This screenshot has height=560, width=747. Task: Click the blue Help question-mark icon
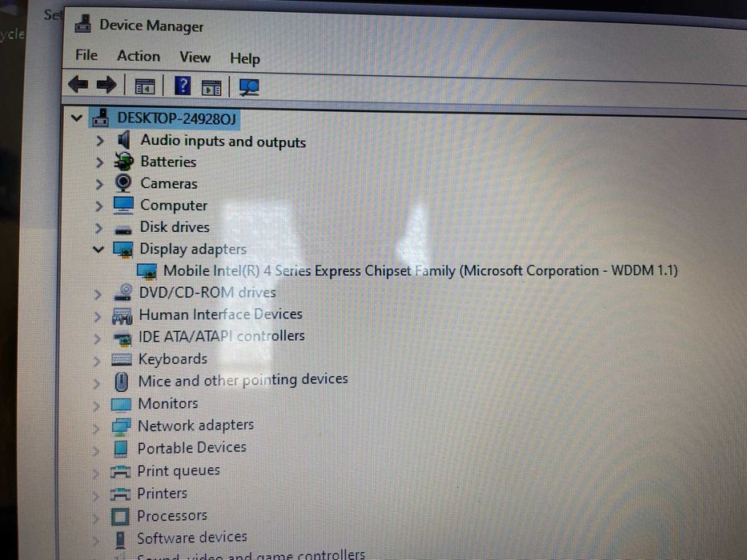183,86
